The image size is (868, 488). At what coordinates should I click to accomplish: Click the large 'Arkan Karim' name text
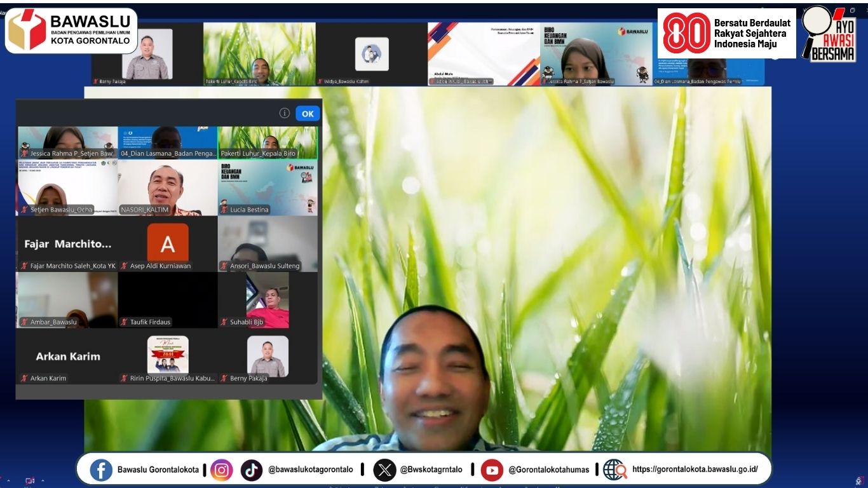(68, 356)
